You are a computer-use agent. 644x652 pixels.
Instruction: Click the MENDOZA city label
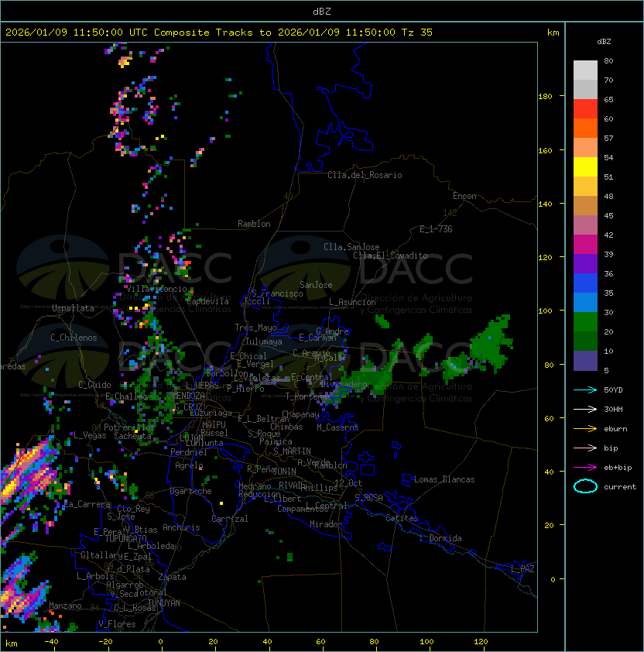188,395
